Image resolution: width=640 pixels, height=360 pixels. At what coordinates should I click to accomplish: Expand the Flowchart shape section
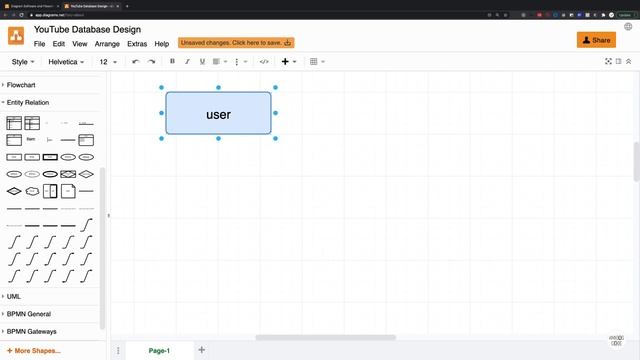(x=21, y=85)
